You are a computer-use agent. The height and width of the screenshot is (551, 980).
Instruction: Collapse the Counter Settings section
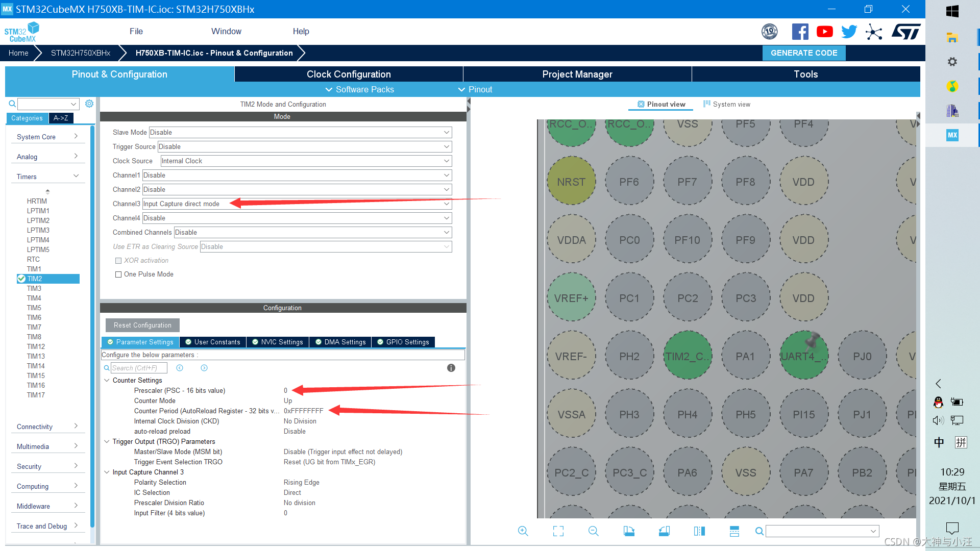point(107,380)
